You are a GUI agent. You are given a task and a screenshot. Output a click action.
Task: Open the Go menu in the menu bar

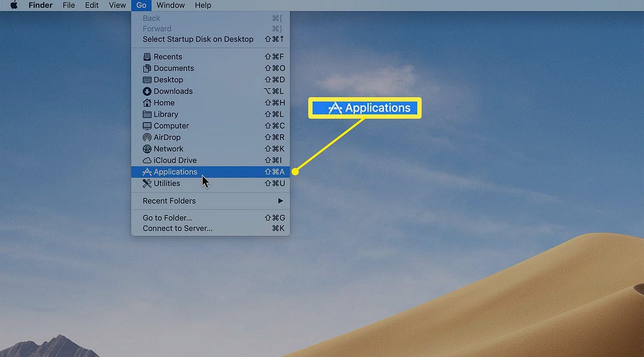tap(141, 5)
